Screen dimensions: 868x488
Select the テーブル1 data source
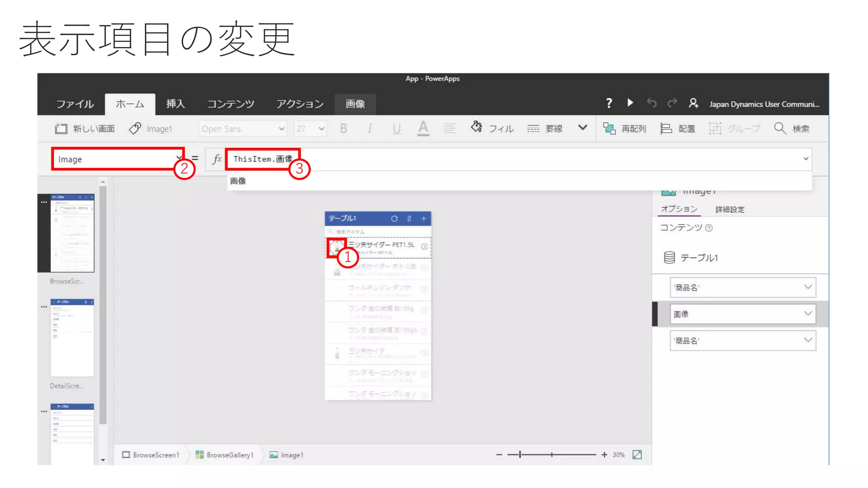(x=691, y=258)
